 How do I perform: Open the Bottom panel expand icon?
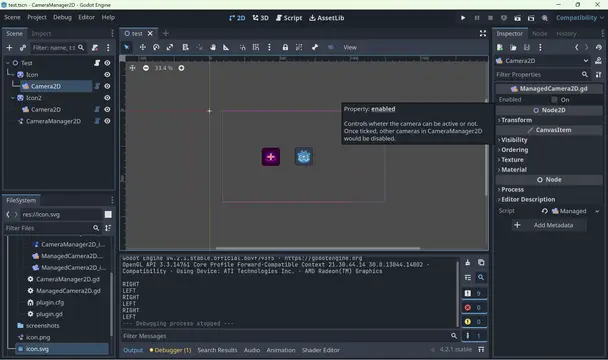pyautogui.click(x=481, y=350)
